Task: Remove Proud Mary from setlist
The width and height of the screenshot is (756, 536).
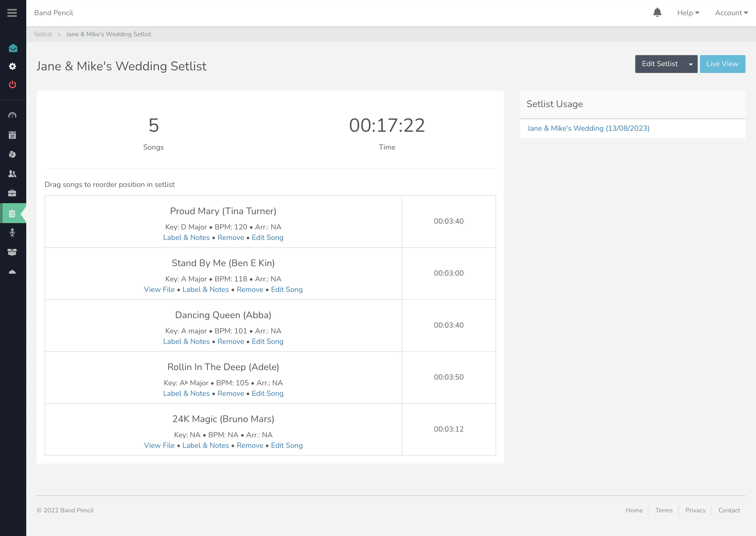Action: pos(231,238)
